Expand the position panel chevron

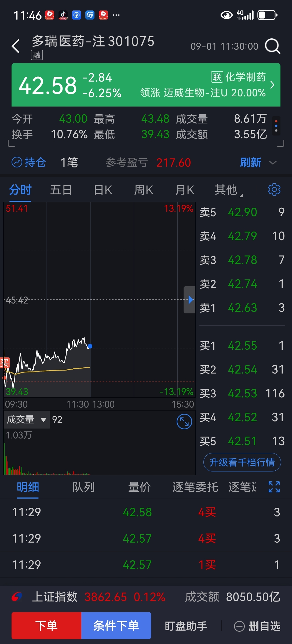pos(273,163)
